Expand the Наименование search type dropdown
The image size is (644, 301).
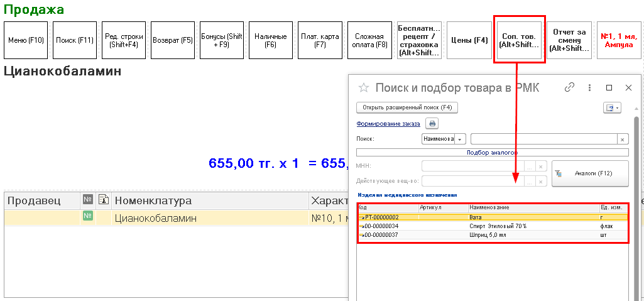click(x=461, y=140)
